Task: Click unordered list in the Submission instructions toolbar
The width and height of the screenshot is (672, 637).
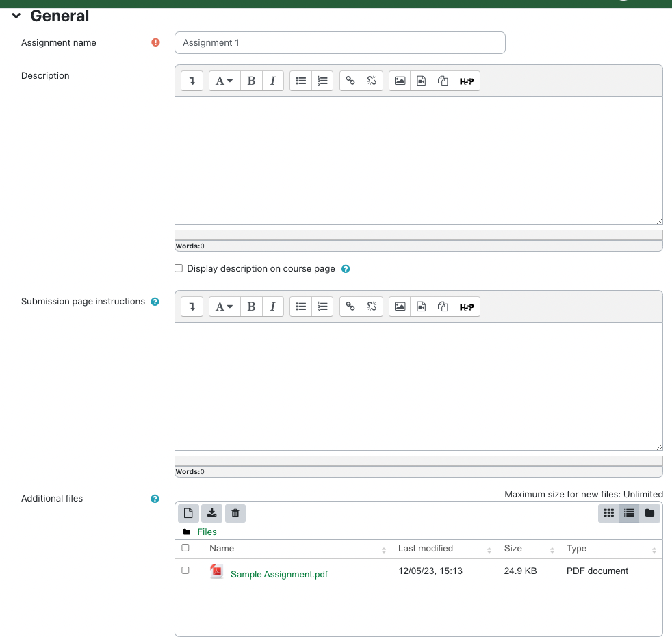Action: point(300,307)
